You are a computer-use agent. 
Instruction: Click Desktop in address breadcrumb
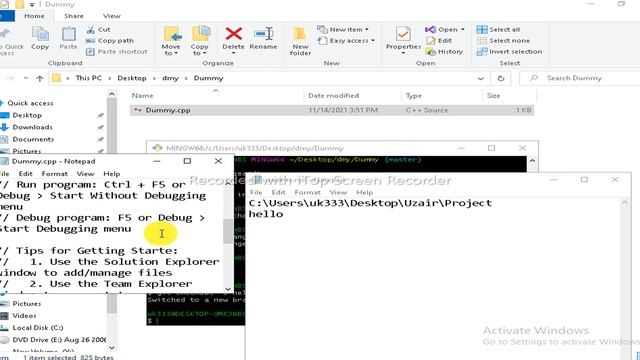(x=131, y=78)
